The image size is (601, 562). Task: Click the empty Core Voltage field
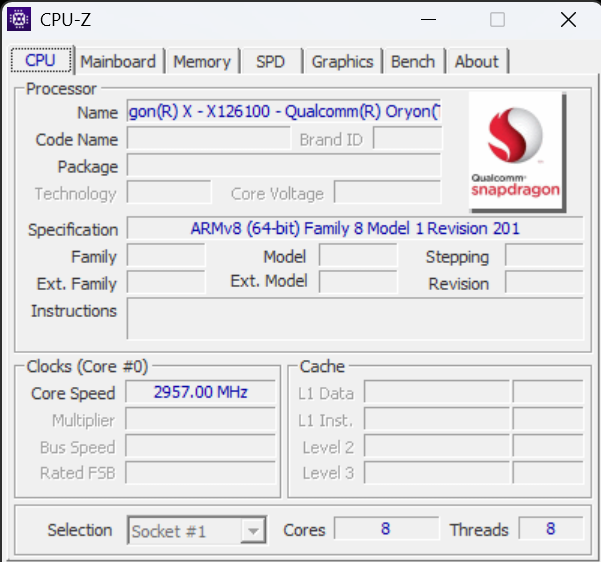(x=388, y=192)
